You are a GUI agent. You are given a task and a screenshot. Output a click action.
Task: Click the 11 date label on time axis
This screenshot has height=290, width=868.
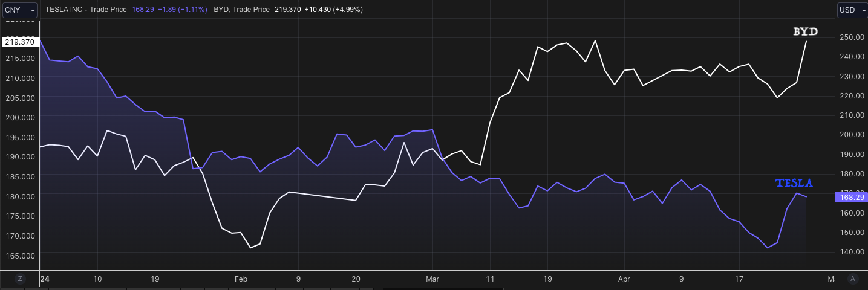point(490,279)
